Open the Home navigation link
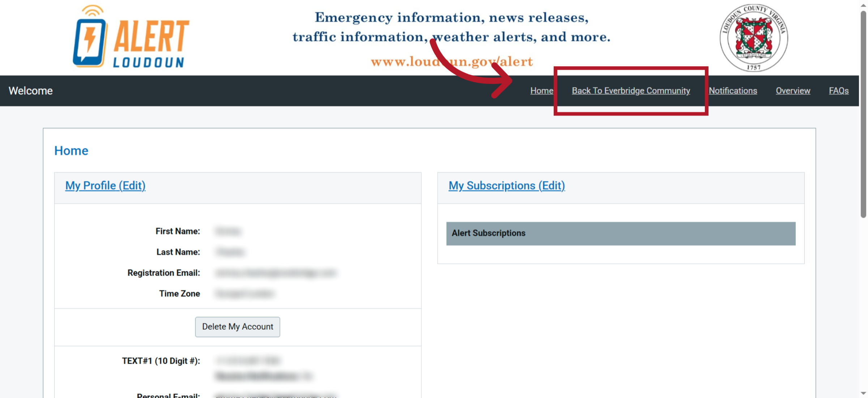Viewport: 868px width, 398px height. (x=541, y=91)
